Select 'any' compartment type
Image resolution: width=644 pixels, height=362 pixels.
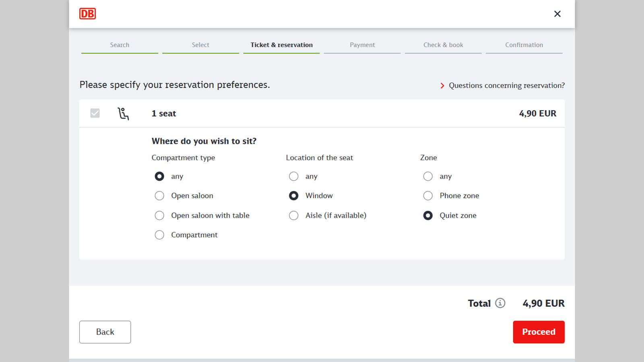(159, 176)
